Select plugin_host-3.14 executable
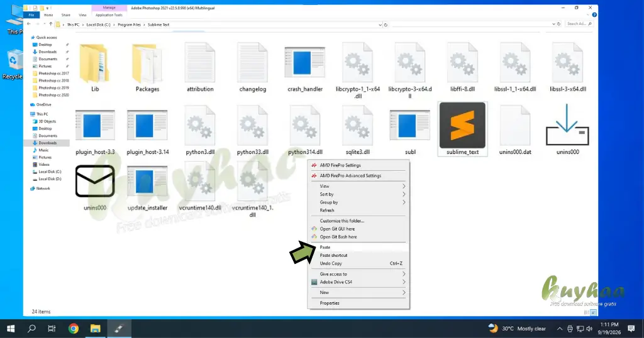The image size is (644, 338). (147, 131)
